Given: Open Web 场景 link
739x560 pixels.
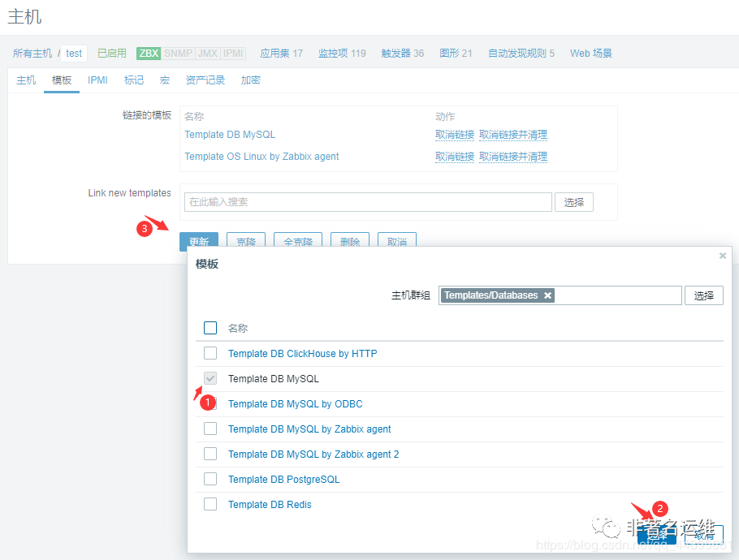Looking at the screenshot, I should pyautogui.click(x=591, y=54).
